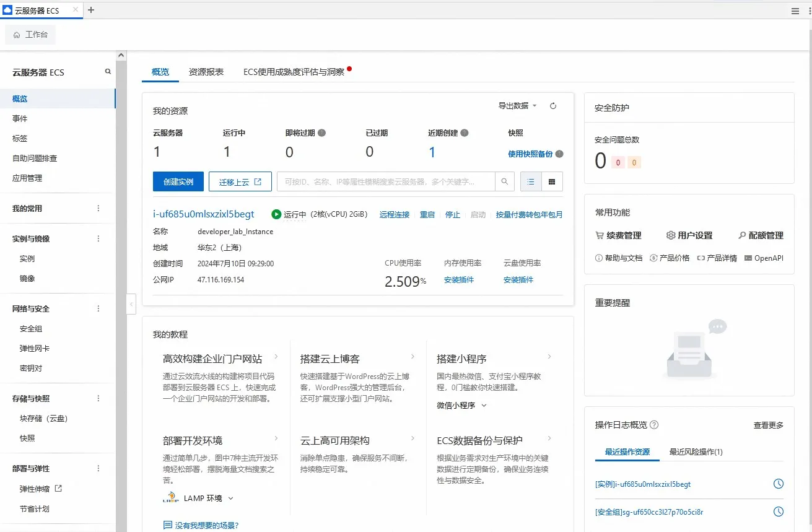The width and height of the screenshot is (812, 532).
Task: Open the browser hamburger menu
Action: click(795, 11)
